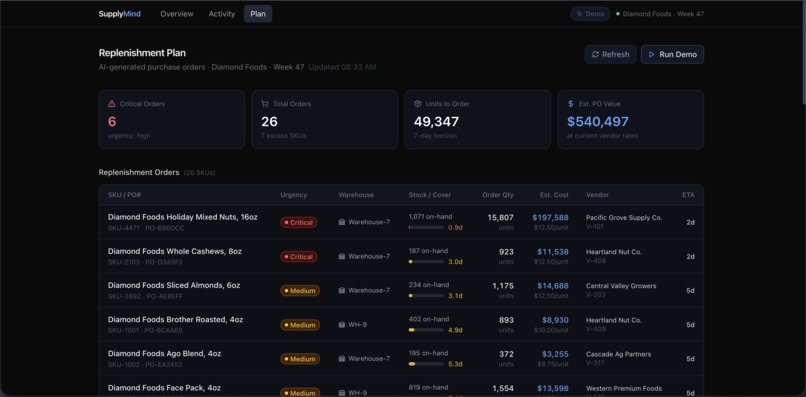The image size is (806, 397).
Task: Open Diamond Foods Face Pack, 4oz row
Action: tap(401, 386)
